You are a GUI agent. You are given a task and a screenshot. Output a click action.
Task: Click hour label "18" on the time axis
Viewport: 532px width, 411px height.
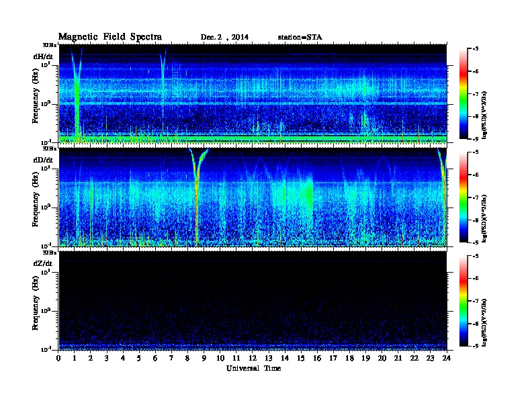349,358
